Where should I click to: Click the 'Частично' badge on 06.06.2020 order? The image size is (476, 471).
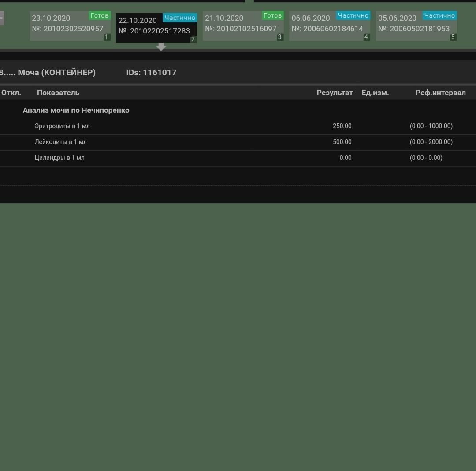click(353, 15)
